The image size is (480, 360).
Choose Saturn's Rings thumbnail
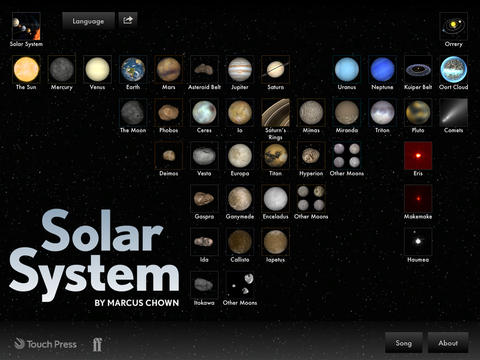click(275, 112)
